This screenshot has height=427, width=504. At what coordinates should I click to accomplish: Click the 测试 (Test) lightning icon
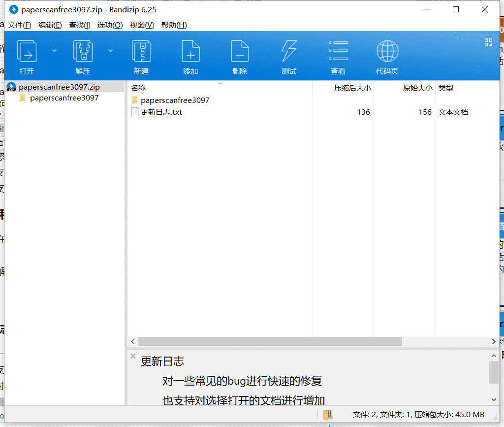coord(289,51)
